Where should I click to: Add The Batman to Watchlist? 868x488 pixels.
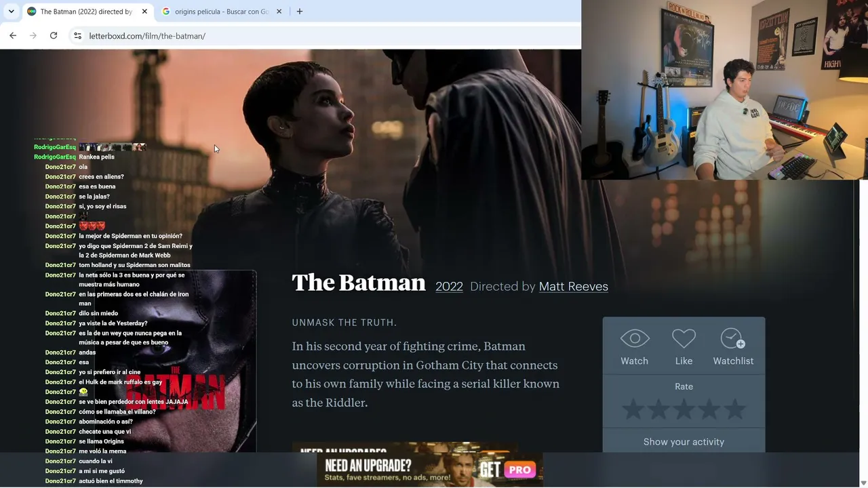[x=733, y=347]
